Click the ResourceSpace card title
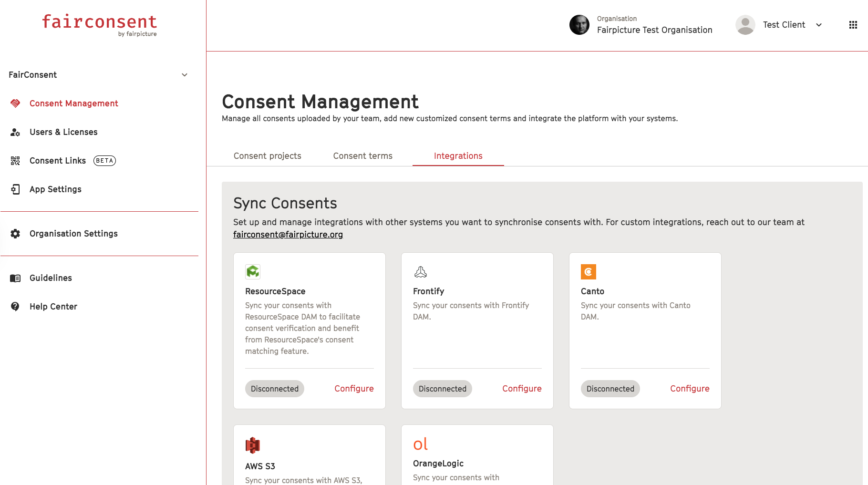868x485 pixels. pyautogui.click(x=275, y=291)
